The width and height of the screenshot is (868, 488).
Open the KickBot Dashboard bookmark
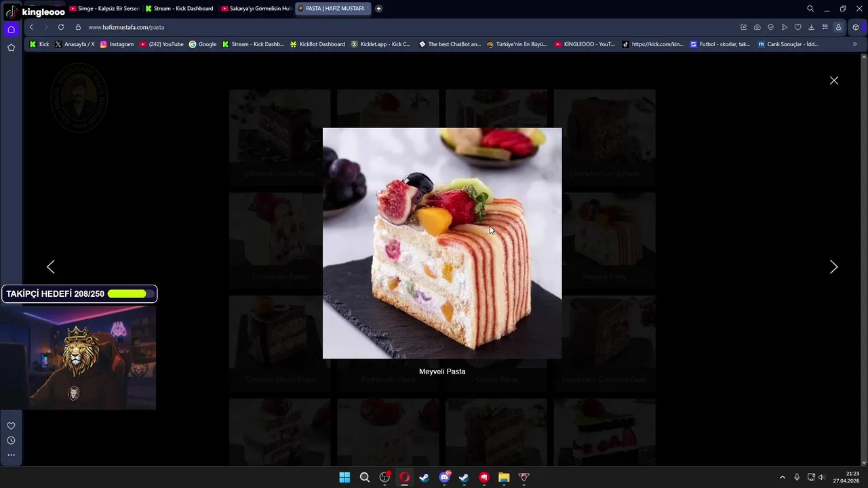(x=317, y=44)
